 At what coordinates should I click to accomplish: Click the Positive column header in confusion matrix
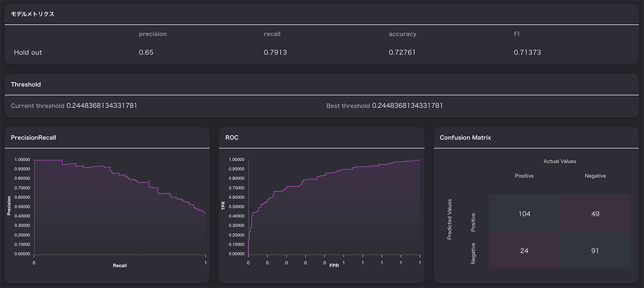click(x=524, y=176)
